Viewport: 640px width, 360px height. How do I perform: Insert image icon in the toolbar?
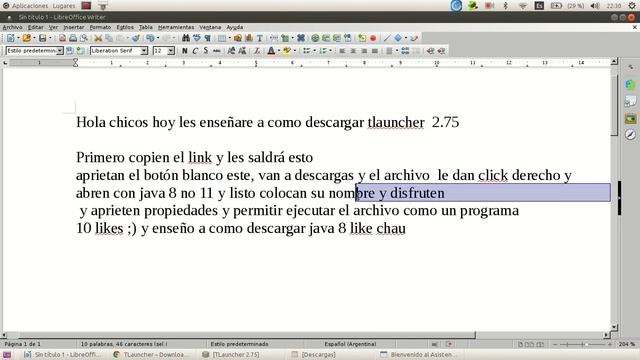(x=238, y=38)
